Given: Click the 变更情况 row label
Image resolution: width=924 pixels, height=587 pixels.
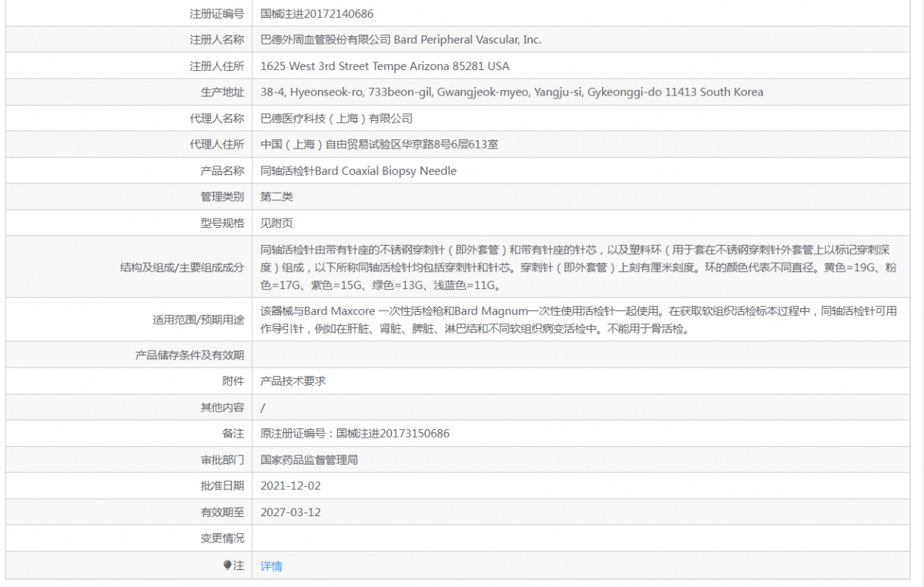Looking at the screenshot, I should [223, 538].
